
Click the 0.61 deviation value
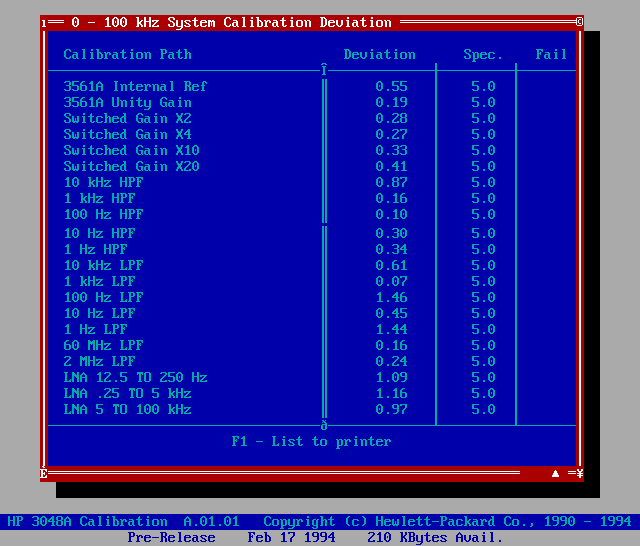pos(391,265)
